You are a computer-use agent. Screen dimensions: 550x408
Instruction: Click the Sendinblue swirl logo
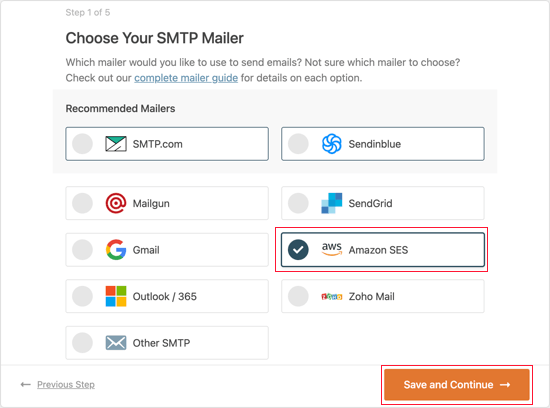(331, 144)
